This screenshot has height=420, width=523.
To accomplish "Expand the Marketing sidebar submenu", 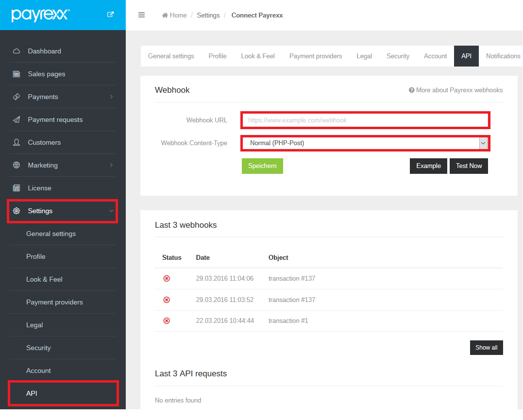I will pyautogui.click(x=111, y=165).
